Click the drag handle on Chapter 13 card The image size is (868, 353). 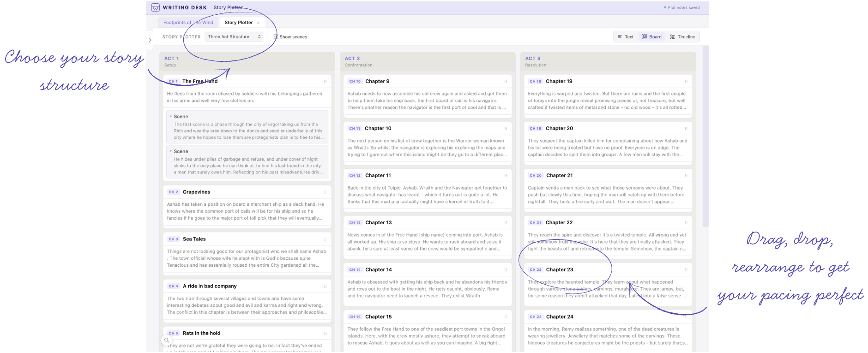click(506, 222)
